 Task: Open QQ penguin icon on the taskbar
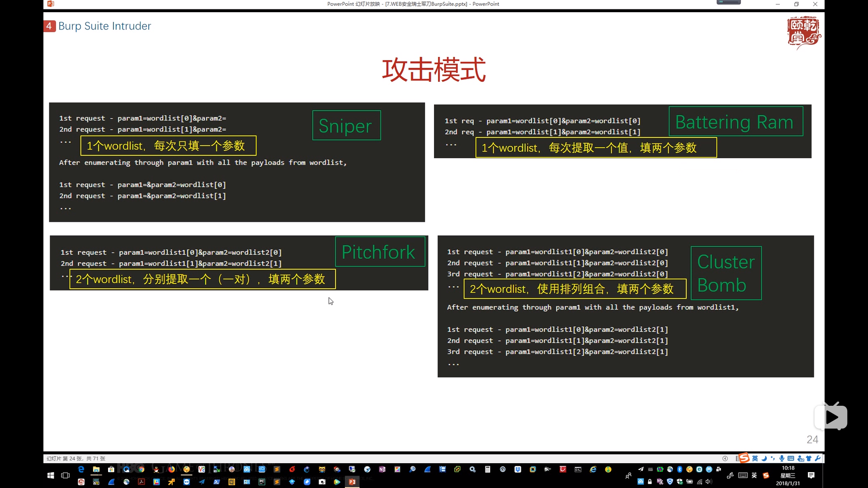click(x=156, y=469)
